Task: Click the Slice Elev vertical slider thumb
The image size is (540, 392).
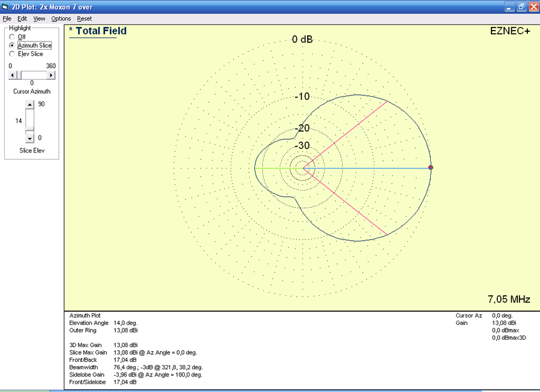Action: coord(29,129)
